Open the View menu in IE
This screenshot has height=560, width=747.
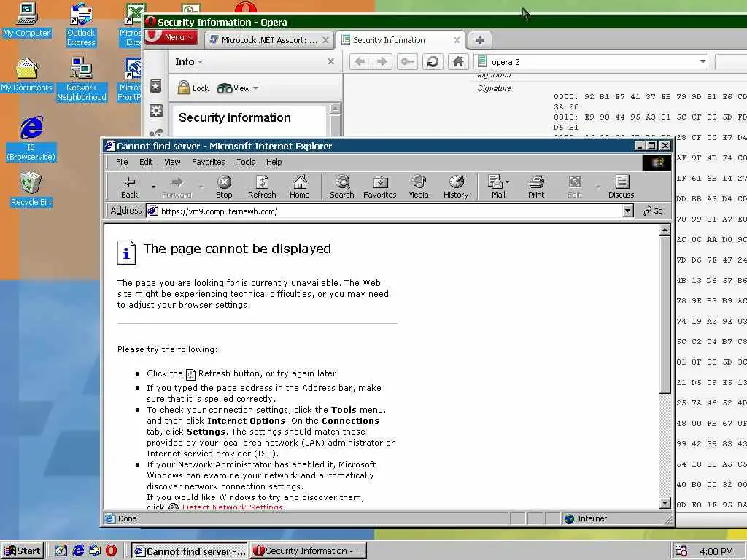point(172,162)
